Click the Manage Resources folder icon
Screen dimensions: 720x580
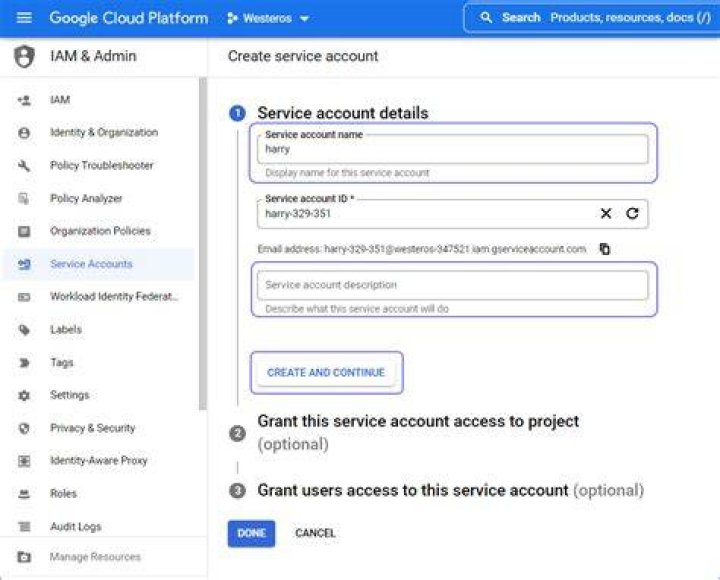pos(24,557)
